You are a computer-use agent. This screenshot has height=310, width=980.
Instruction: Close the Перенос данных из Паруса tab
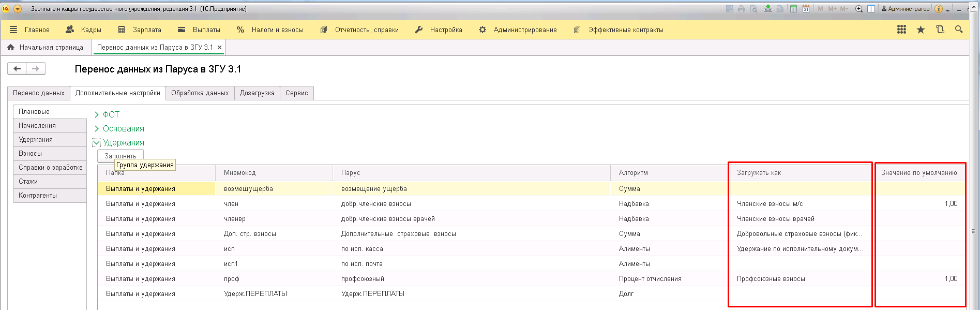(219, 48)
